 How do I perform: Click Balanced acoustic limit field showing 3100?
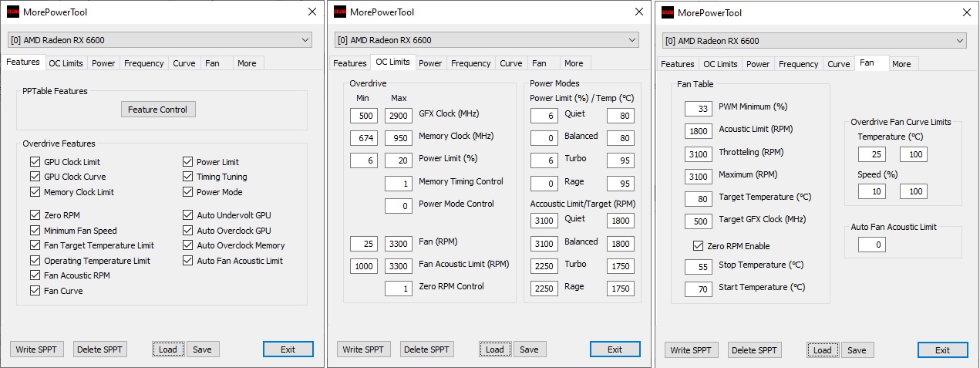544,244
